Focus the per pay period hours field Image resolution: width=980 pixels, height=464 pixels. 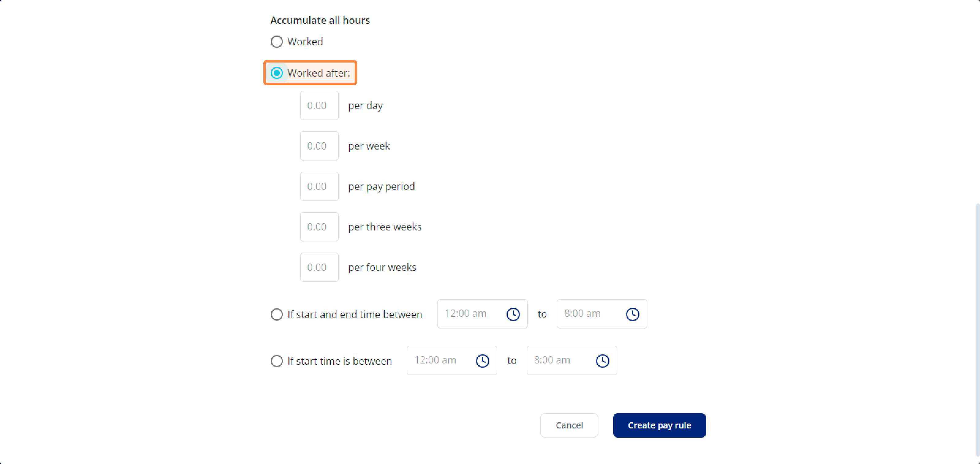(x=319, y=186)
